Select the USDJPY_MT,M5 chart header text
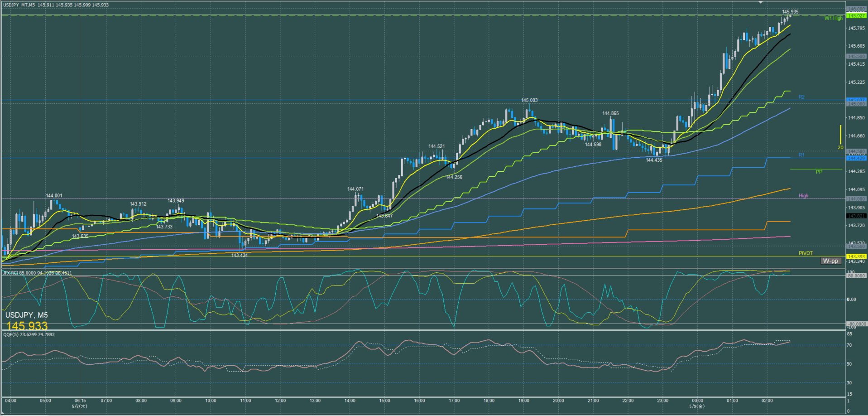The image size is (868, 416). pos(19,5)
